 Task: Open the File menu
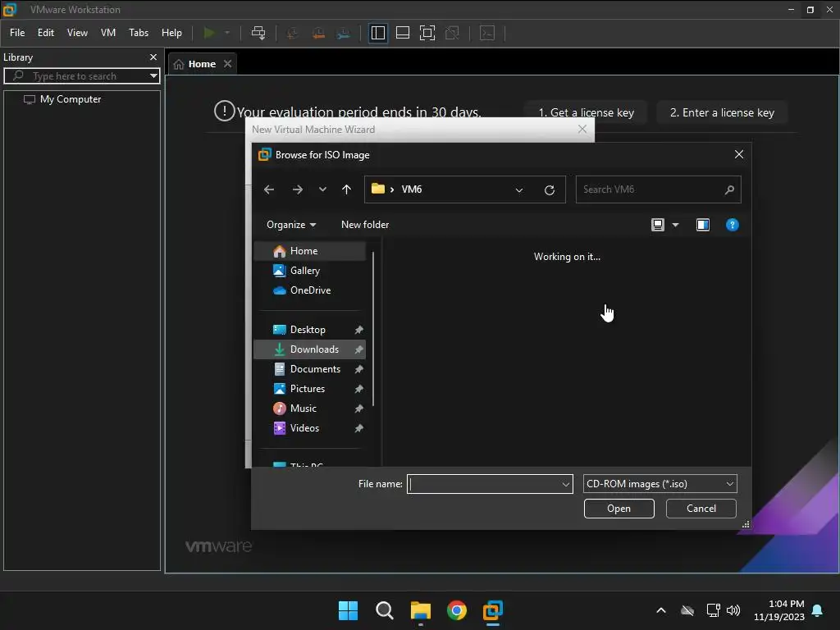pyautogui.click(x=17, y=33)
